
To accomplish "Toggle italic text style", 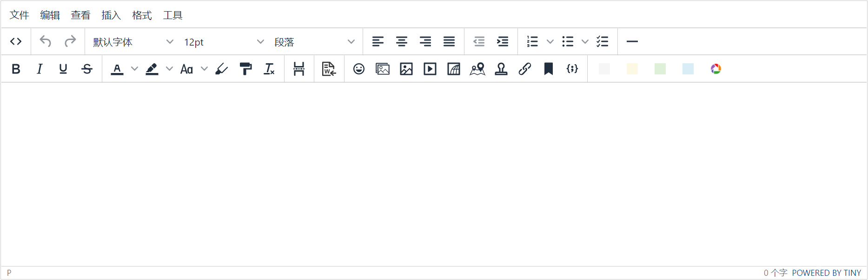I will point(40,69).
